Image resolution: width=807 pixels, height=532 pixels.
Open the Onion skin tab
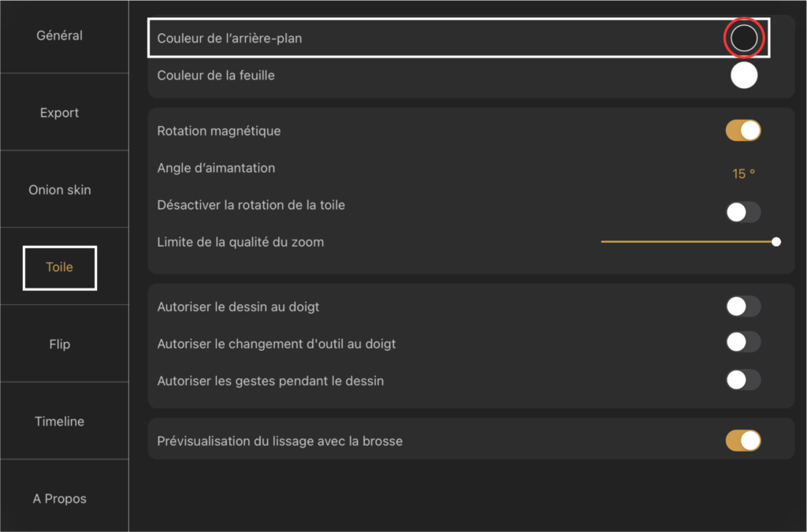[59, 190]
